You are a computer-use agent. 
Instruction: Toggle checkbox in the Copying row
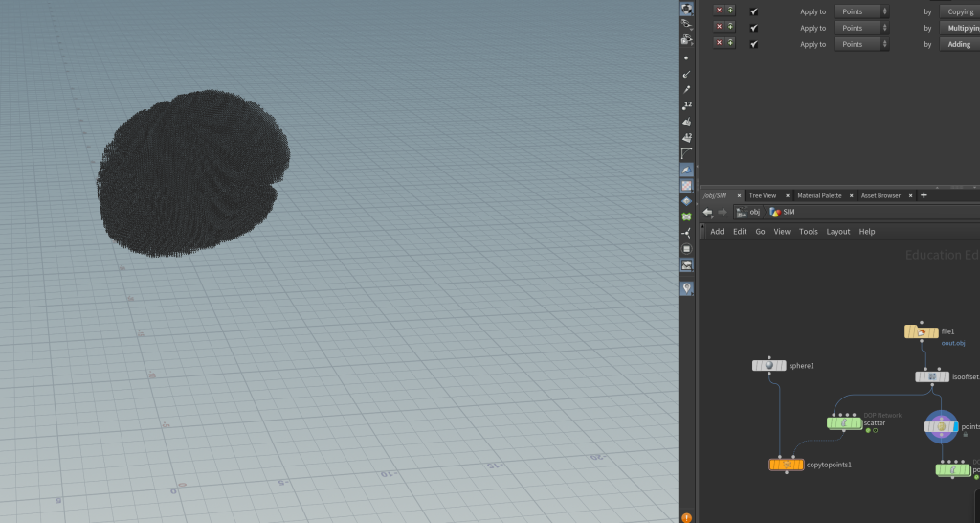pos(754,11)
